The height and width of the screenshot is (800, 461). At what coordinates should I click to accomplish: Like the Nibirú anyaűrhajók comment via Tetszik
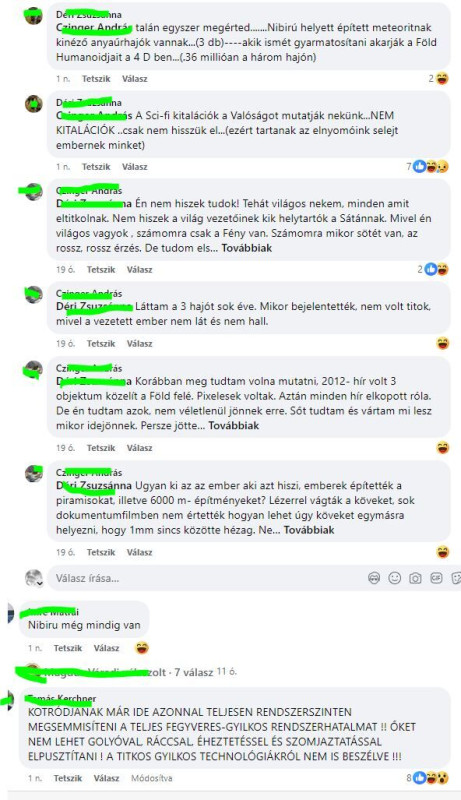pyautogui.click(x=96, y=79)
